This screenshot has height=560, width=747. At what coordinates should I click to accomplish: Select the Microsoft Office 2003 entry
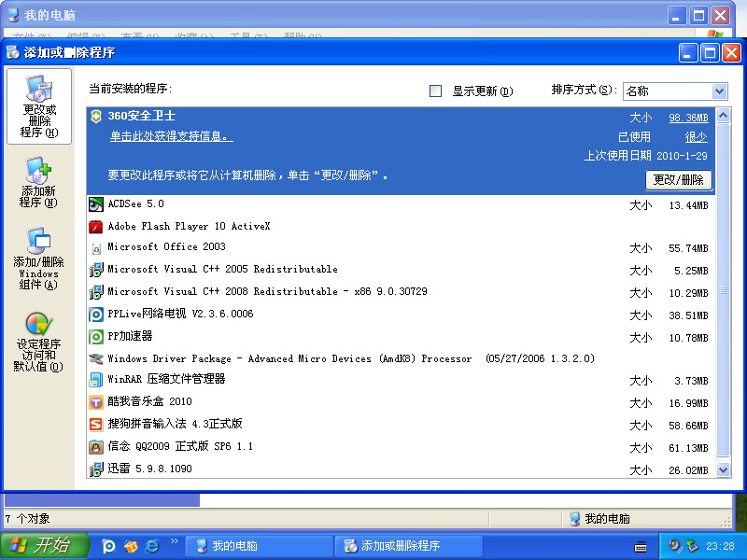pos(401,247)
